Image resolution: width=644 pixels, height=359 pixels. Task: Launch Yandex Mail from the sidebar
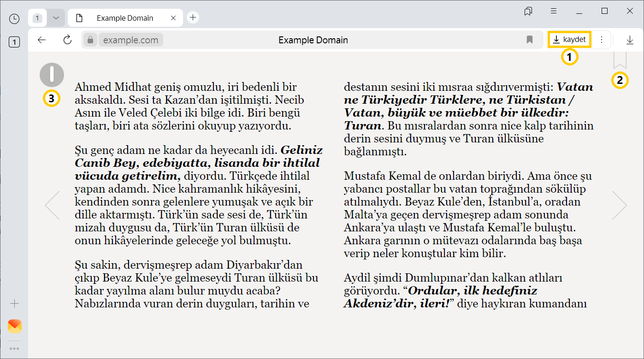(14, 326)
